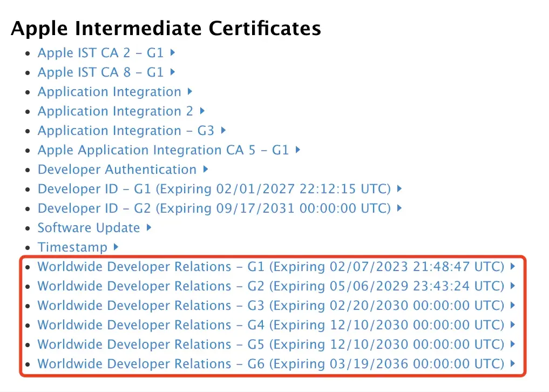This screenshot has width=549, height=392.
Task: Open Worldwide Developer Relations – G4 link
Action: coord(270,325)
